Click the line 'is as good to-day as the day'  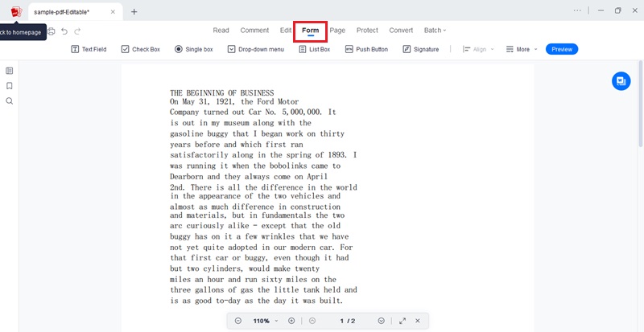(256, 301)
